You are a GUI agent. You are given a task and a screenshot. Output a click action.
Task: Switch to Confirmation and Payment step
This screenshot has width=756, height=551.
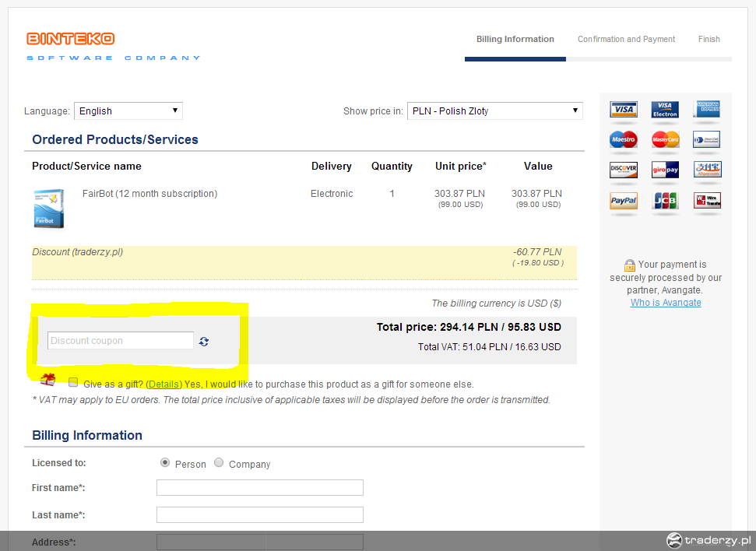[626, 39]
